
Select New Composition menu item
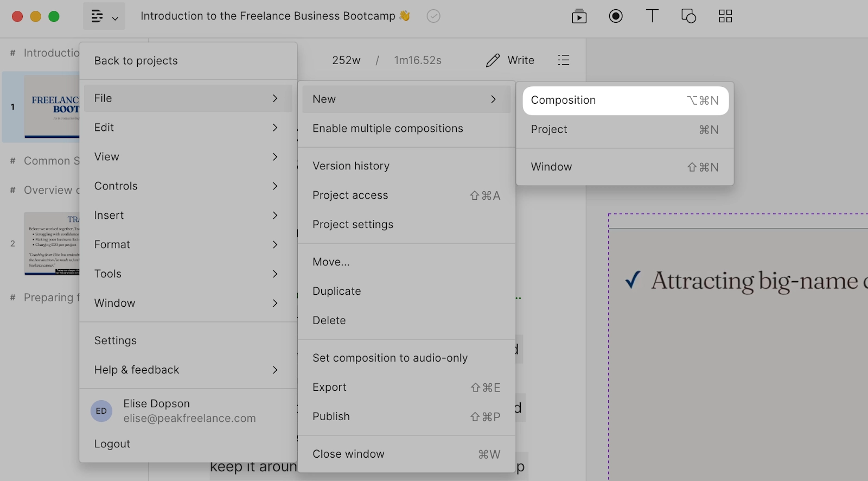(625, 100)
